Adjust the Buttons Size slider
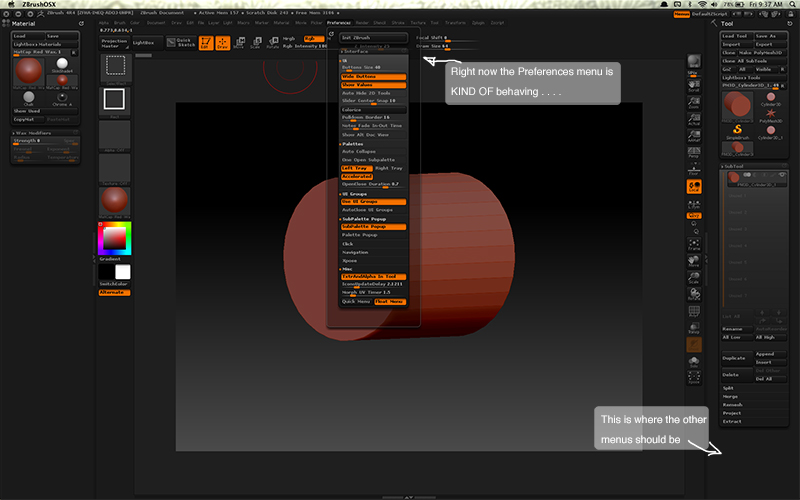Screen dimensions: 800x500 click(373, 67)
